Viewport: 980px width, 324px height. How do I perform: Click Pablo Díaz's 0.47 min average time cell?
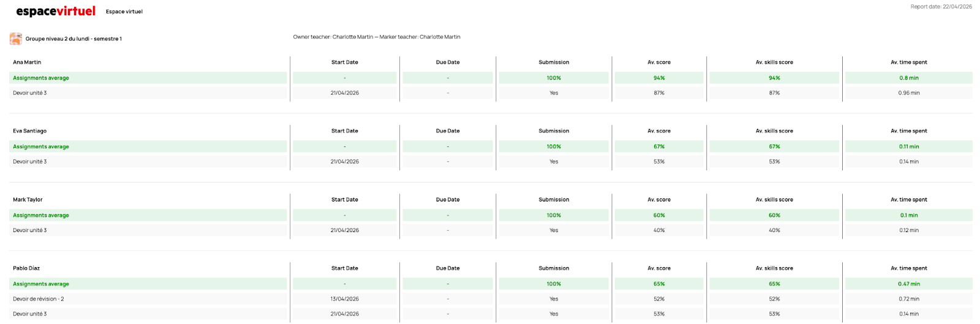(x=909, y=284)
